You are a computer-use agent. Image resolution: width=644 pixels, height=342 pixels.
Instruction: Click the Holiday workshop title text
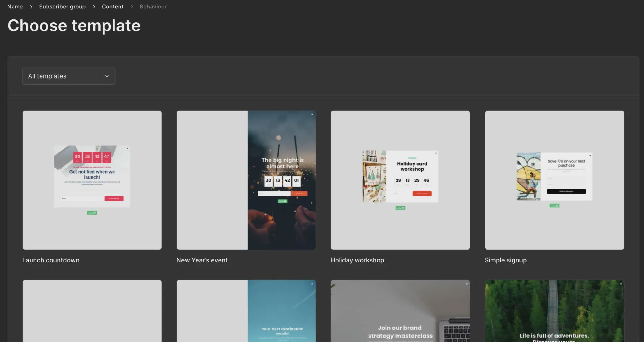pos(357,260)
